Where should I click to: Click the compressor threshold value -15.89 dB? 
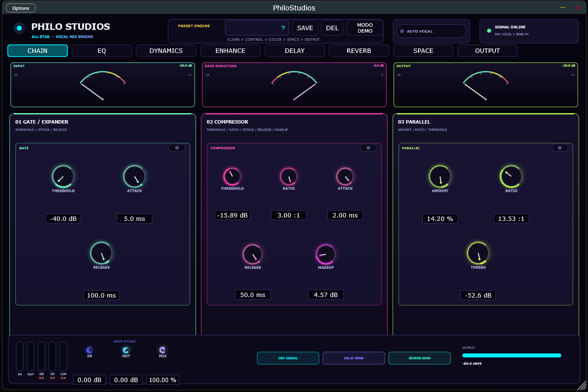tap(232, 215)
